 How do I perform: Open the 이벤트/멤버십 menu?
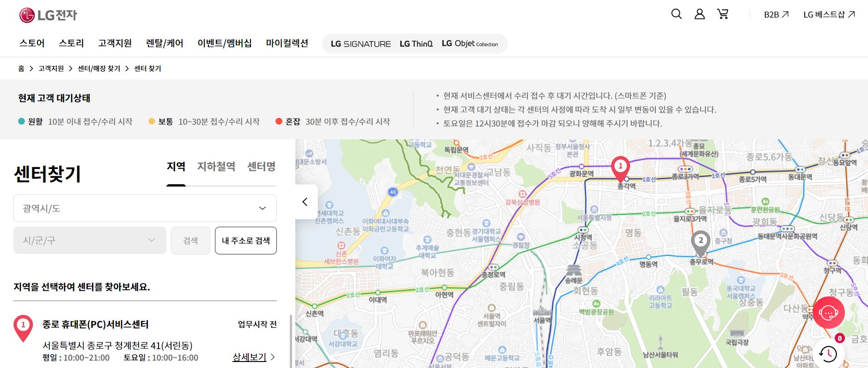[225, 43]
